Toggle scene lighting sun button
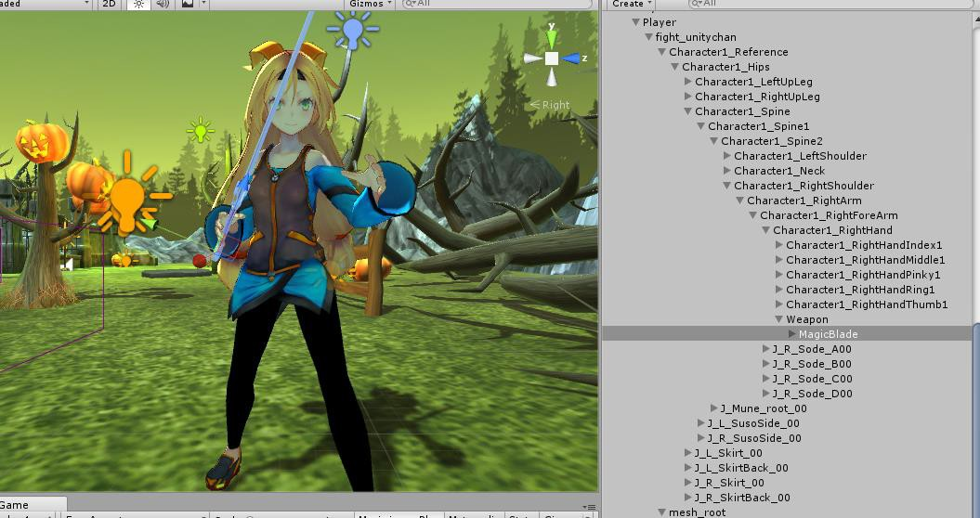 point(138,4)
